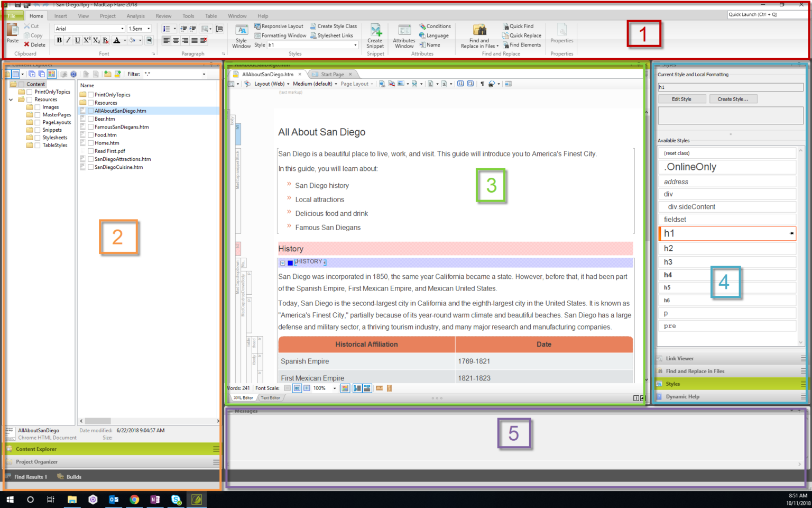Click inside the Quick Launch search field

coord(765,14)
